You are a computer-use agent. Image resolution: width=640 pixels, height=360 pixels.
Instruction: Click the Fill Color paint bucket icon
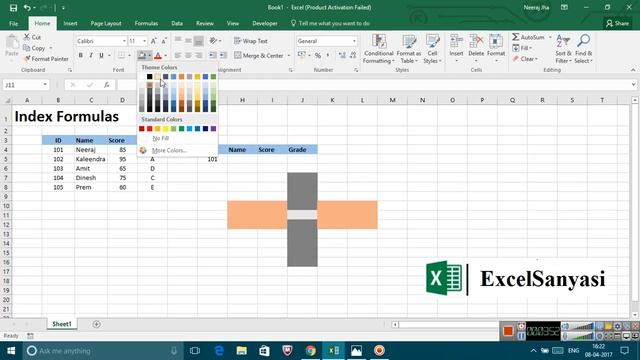point(142,56)
